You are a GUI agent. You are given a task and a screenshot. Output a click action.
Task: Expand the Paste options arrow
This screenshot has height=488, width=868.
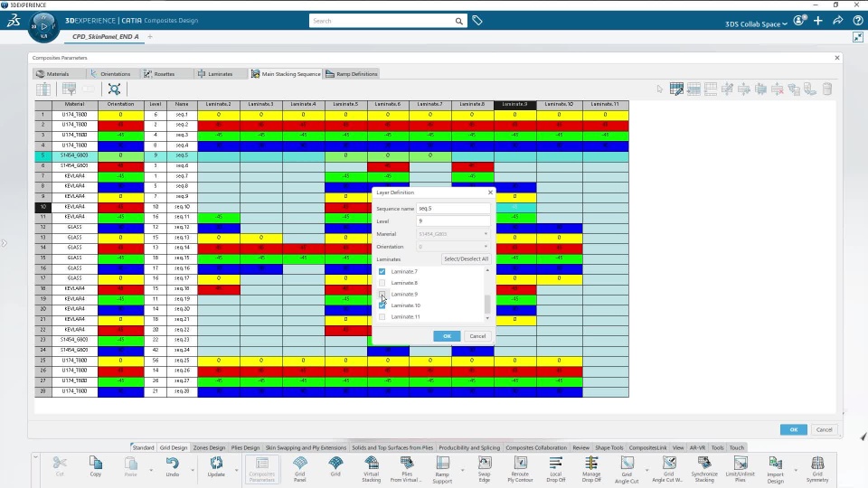coord(151,470)
